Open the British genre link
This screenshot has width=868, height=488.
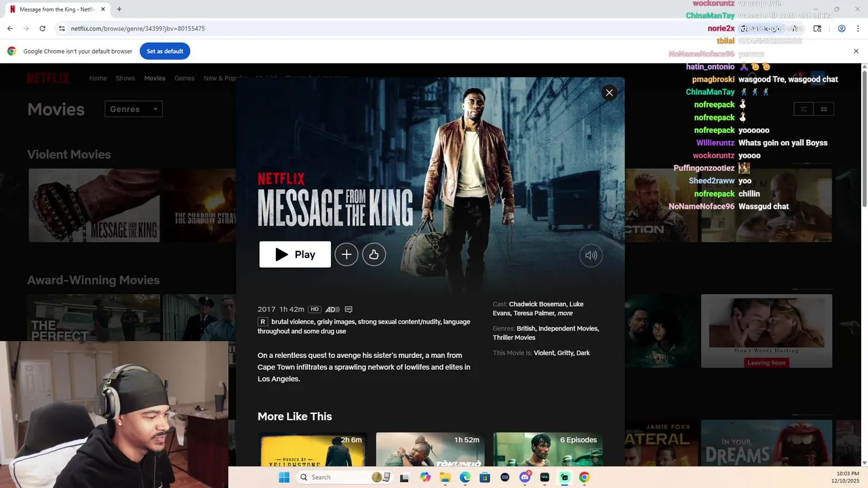coord(526,329)
